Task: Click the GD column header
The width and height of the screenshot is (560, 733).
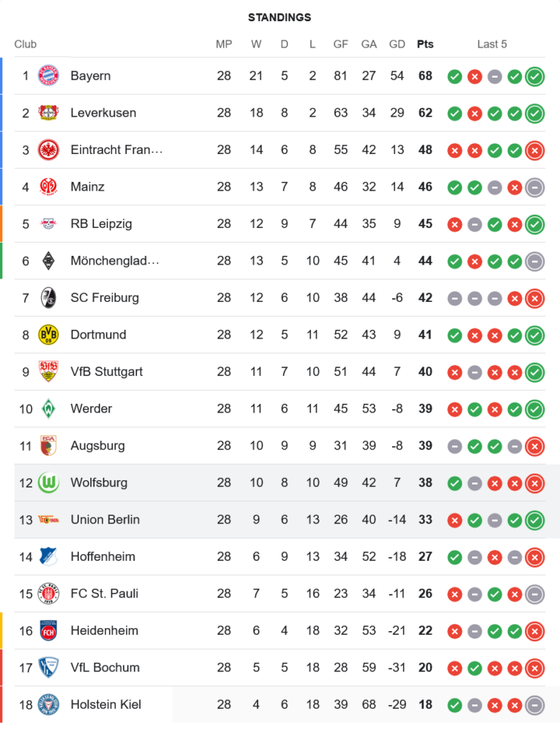Action: tap(397, 44)
